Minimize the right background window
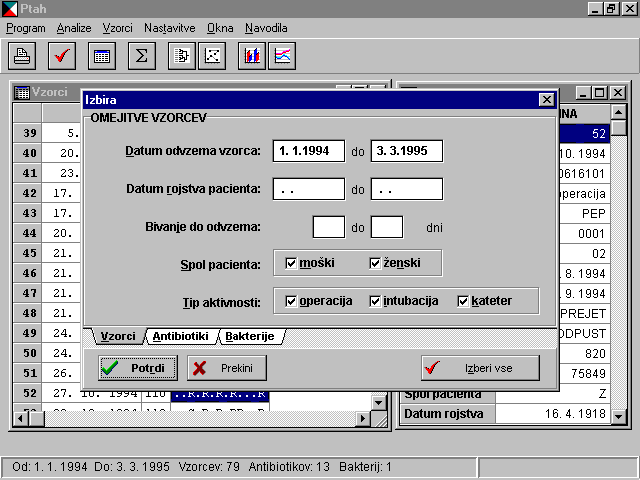 click(583, 93)
